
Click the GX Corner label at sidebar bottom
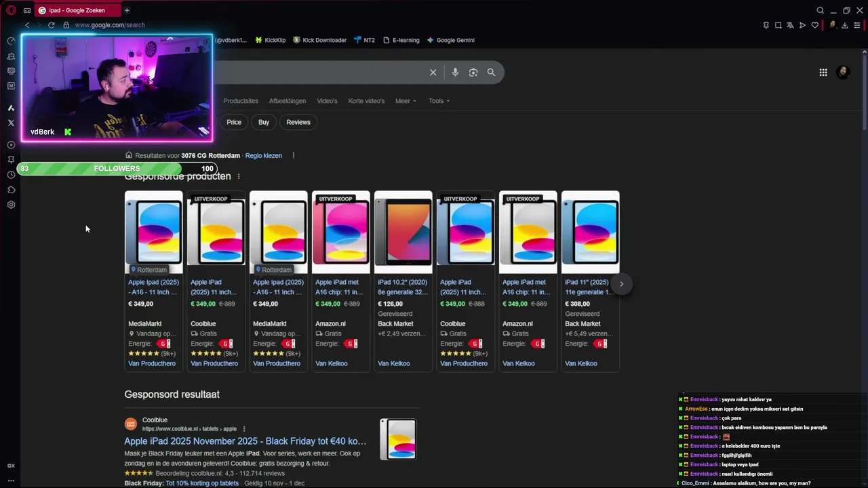11,466
